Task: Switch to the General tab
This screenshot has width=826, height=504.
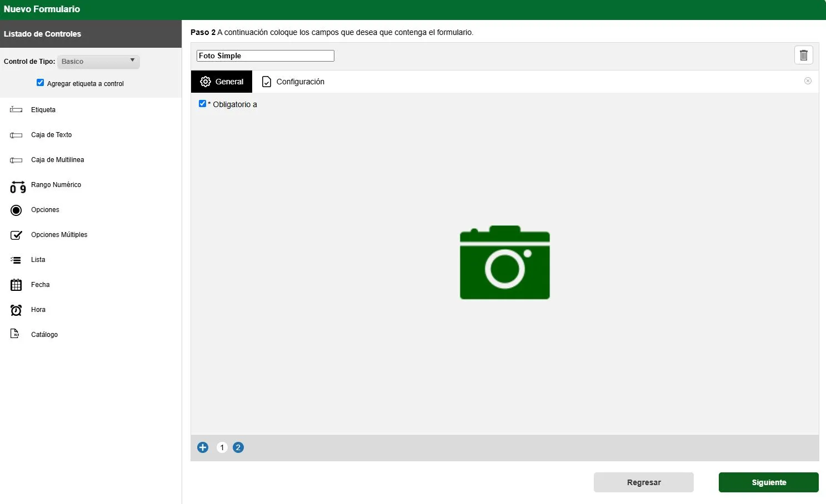Action: tap(222, 82)
